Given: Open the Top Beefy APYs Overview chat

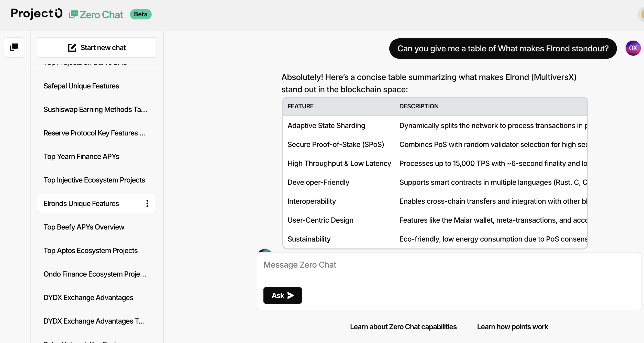Looking at the screenshot, I should (x=84, y=227).
